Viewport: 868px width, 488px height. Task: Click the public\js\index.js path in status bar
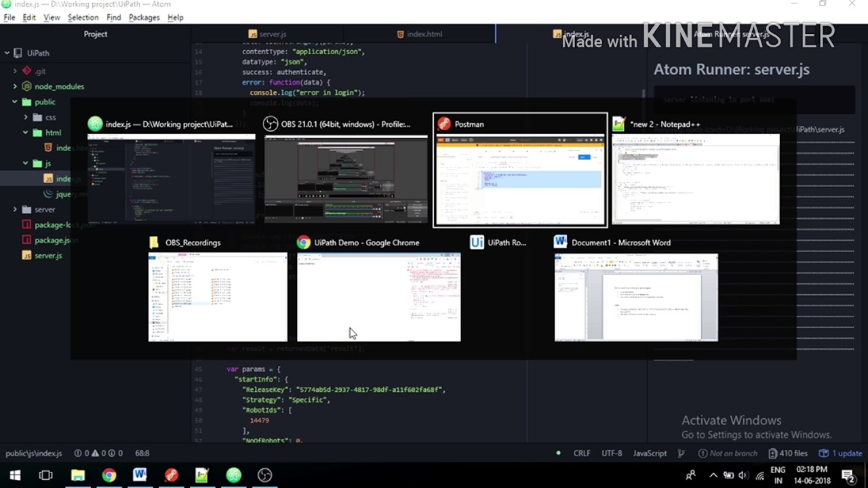pos(34,453)
